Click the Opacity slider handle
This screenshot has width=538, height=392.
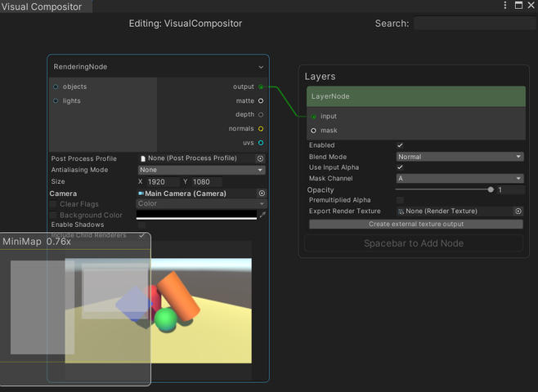[491, 189]
